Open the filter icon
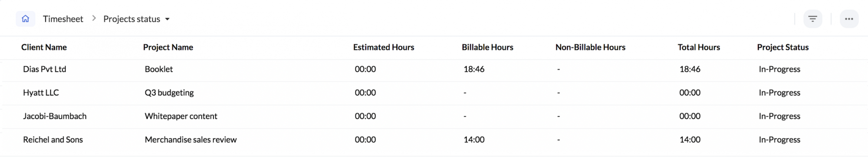Image resolution: width=868 pixels, height=157 pixels. (x=812, y=19)
